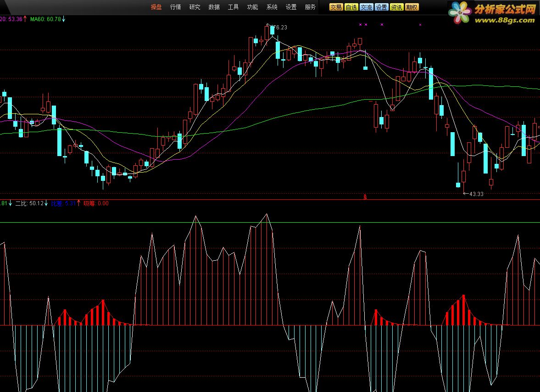Click the blue 交流 button
The width and height of the screenshot is (540, 392).
(367, 7)
